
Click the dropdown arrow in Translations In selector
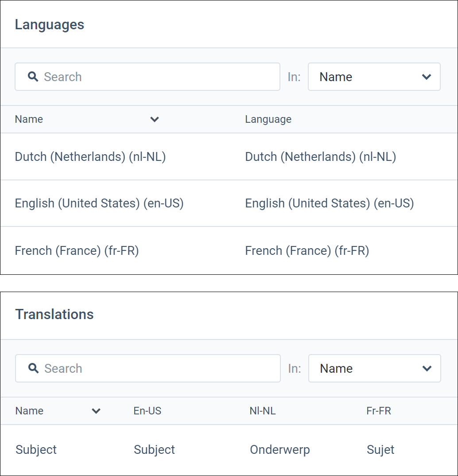pos(427,368)
